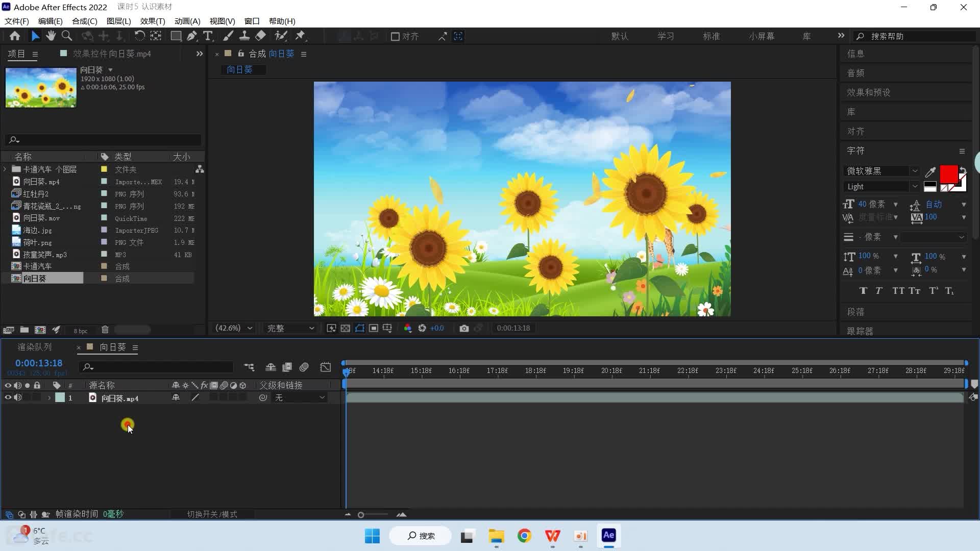Switch to the 默认 workspace
The image size is (980, 551).
(620, 36)
